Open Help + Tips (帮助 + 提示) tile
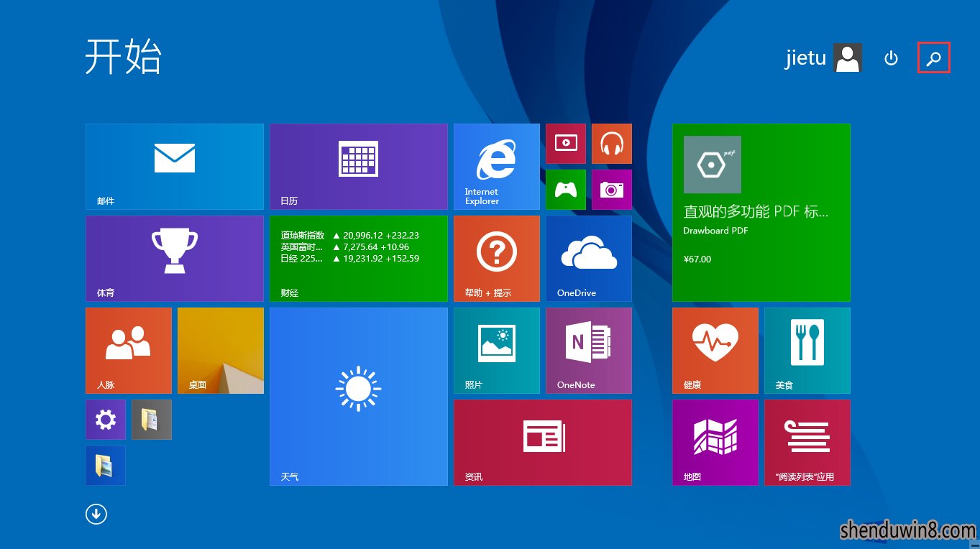This screenshot has height=549, width=980. pos(497,259)
